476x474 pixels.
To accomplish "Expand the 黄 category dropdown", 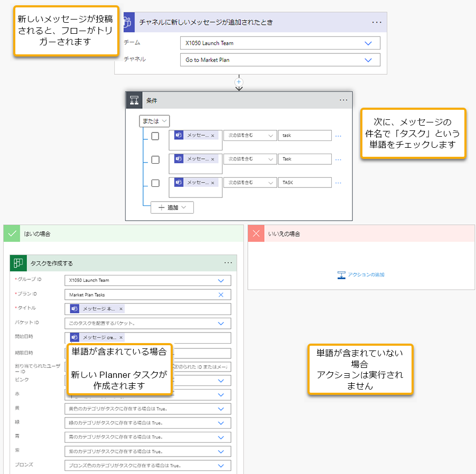I will 221,409.
